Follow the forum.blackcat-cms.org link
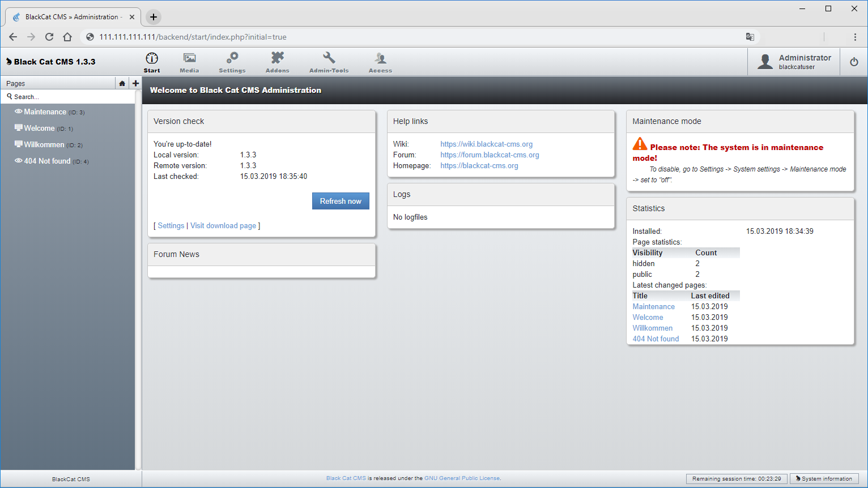Image resolution: width=868 pixels, height=488 pixels. [x=489, y=155]
